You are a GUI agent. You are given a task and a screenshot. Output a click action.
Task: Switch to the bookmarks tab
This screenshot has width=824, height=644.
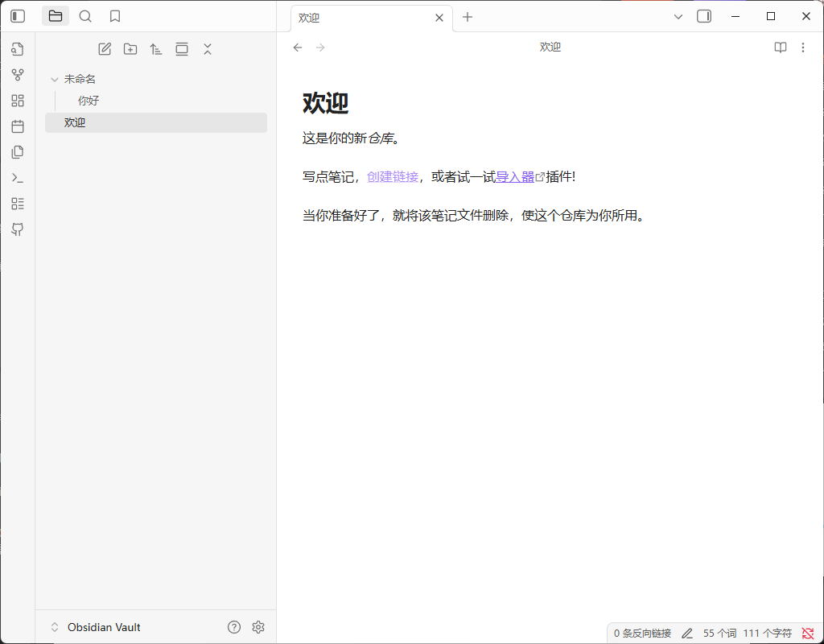pos(115,16)
